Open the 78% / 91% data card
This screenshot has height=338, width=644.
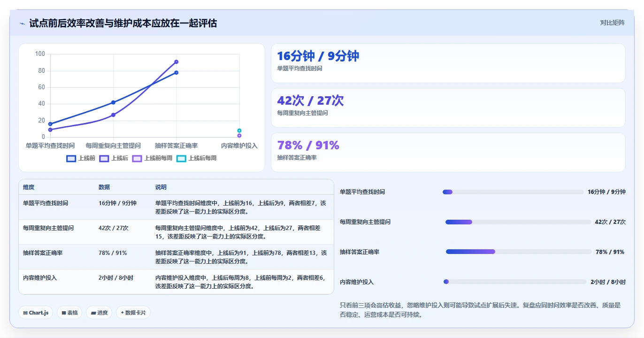tap(448, 153)
